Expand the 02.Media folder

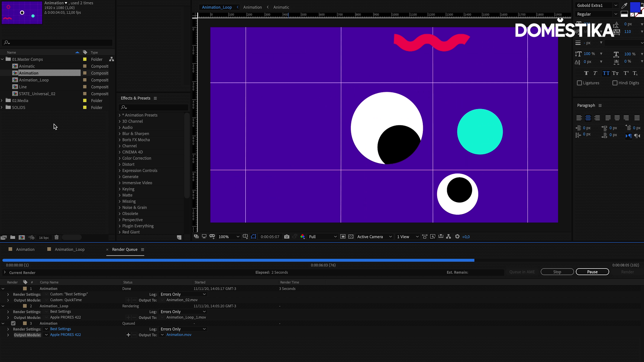[2, 101]
